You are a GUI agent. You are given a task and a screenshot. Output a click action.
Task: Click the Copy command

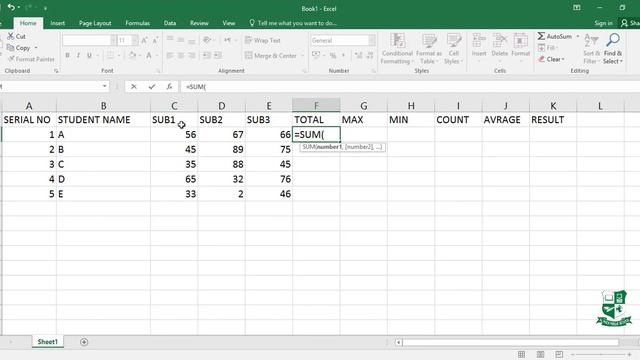pyautogui.click(x=19, y=48)
